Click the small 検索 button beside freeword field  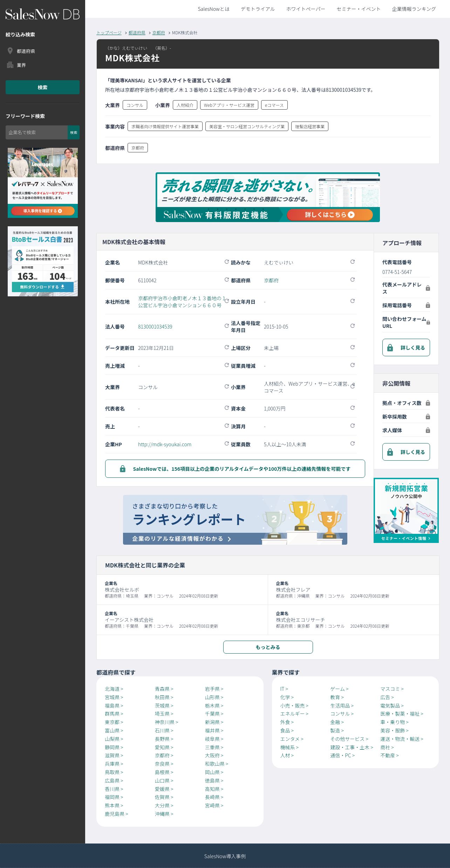tap(74, 132)
